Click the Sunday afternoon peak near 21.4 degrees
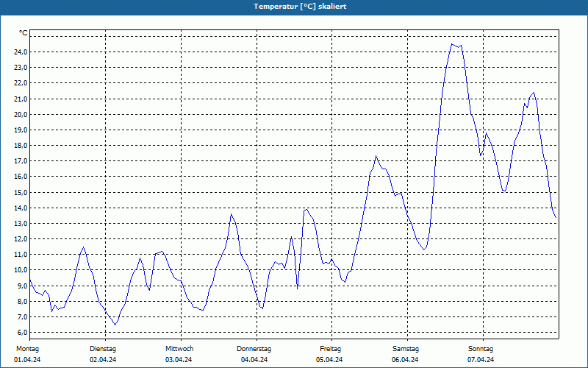 tap(534, 93)
